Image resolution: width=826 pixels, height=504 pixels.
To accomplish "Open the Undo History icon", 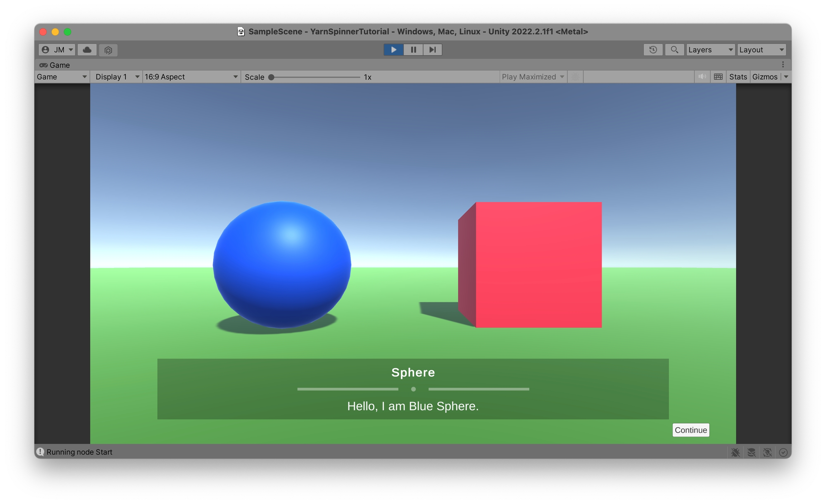I will tap(653, 49).
